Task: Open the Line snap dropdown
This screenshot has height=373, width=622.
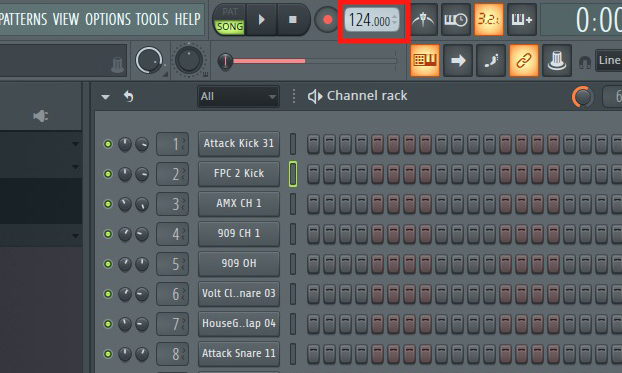Action: [609, 60]
